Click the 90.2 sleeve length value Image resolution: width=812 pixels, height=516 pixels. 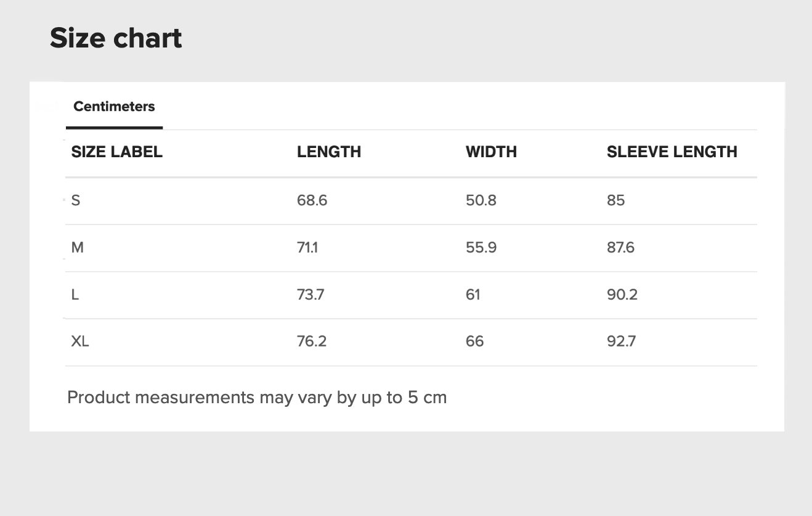(x=622, y=295)
